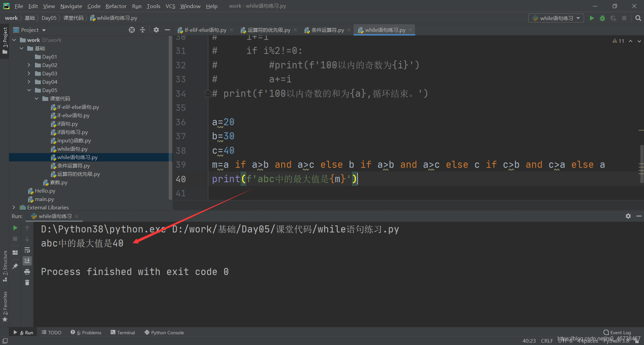Close the while语句练习.py editor tab
This screenshot has width=644, height=345.
[410, 30]
